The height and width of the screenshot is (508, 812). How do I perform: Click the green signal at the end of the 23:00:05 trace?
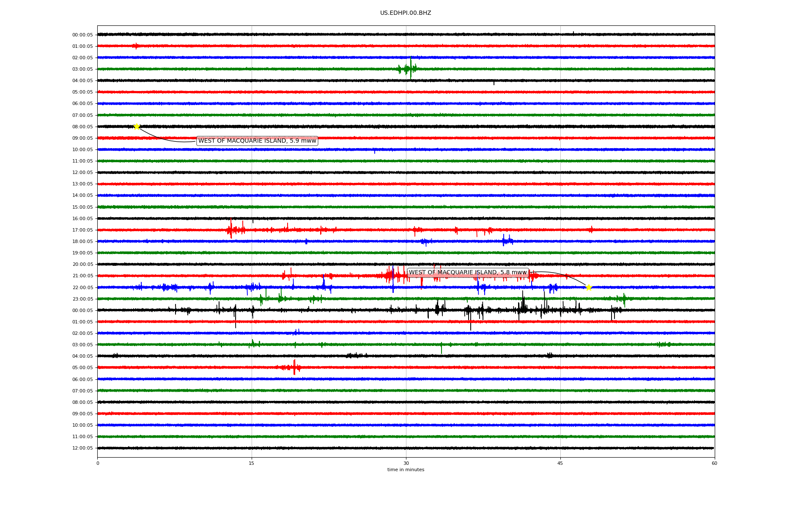click(623, 299)
